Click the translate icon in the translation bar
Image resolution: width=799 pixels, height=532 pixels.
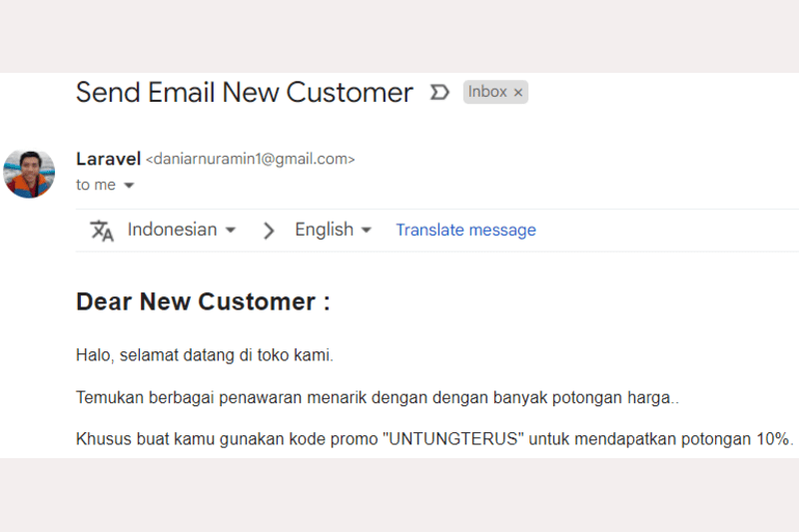(x=102, y=231)
